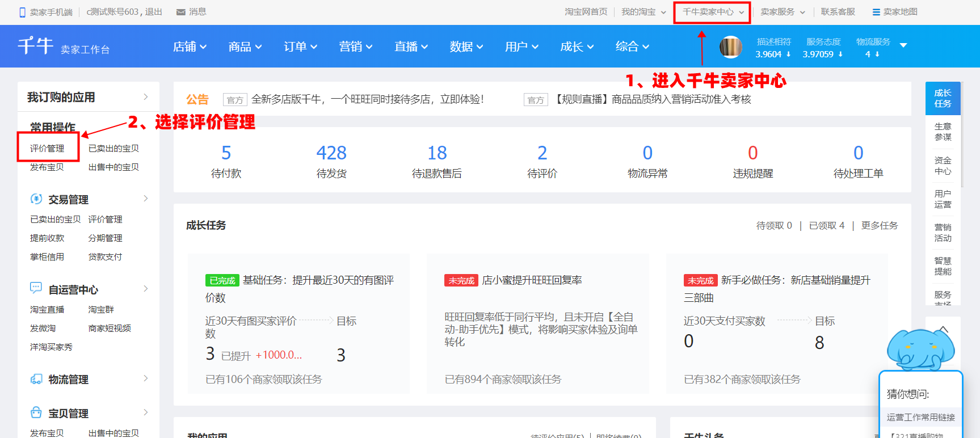980x438 pixels.
Task: Click the 交易管理 yen icon
Action: pos(36,199)
